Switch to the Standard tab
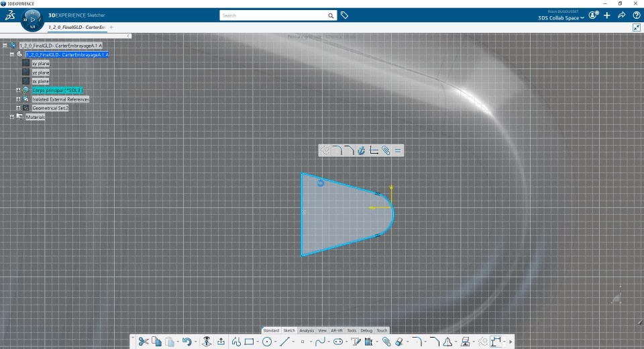This screenshot has width=644, height=349. [271, 330]
